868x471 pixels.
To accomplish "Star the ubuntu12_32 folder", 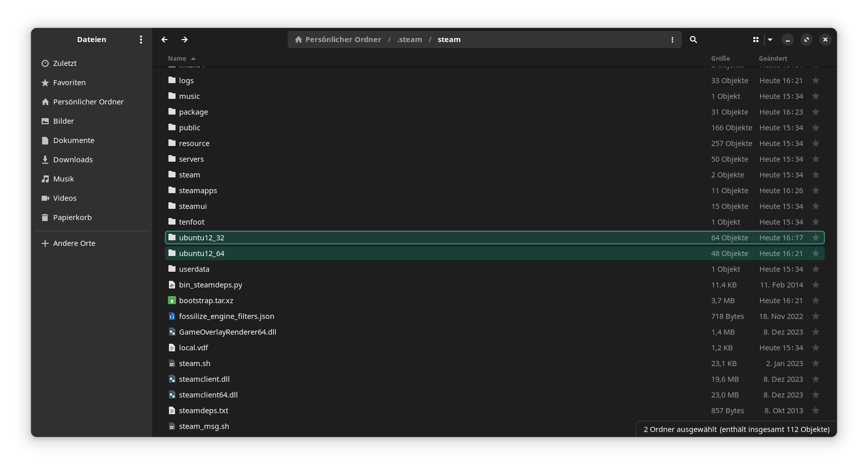I will [x=816, y=238].
